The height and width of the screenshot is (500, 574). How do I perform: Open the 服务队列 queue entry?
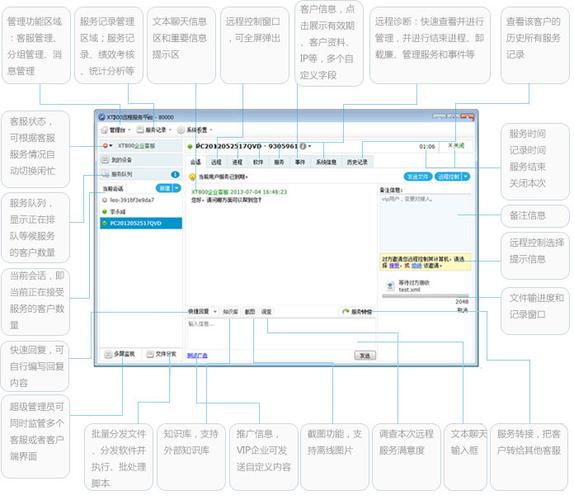tap(141, 174)
